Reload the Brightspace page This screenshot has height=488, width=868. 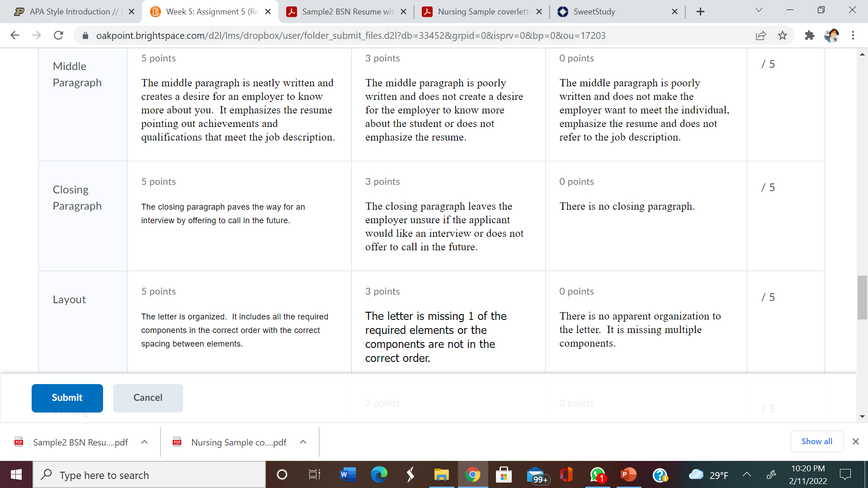(x=58, y=35)
